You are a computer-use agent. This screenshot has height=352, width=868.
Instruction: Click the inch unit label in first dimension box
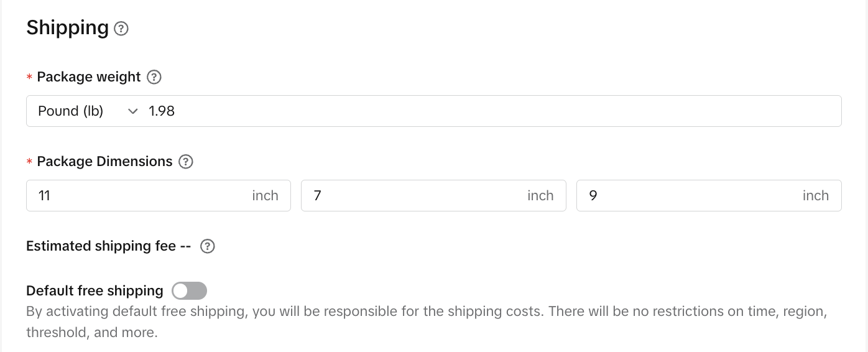click(265, 196)
